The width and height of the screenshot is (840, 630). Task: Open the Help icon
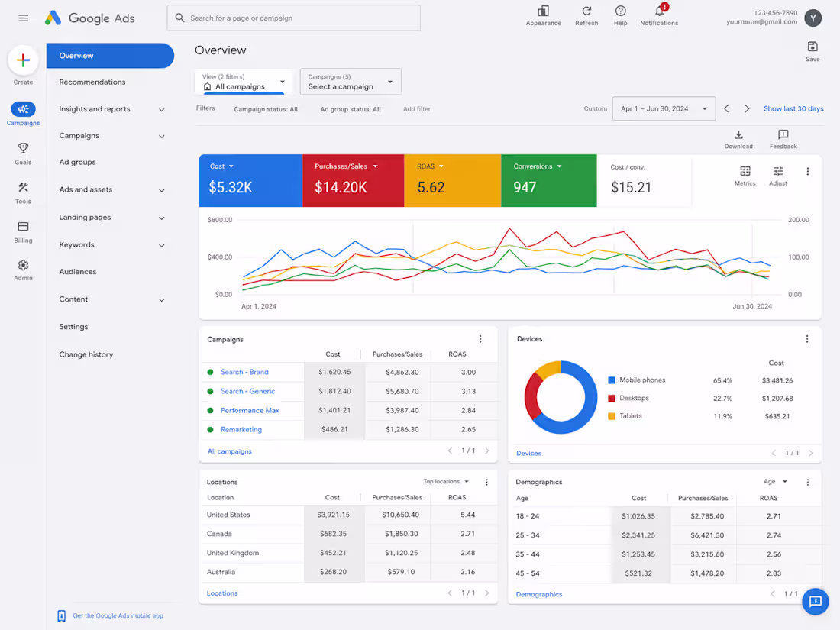point(620,11)
